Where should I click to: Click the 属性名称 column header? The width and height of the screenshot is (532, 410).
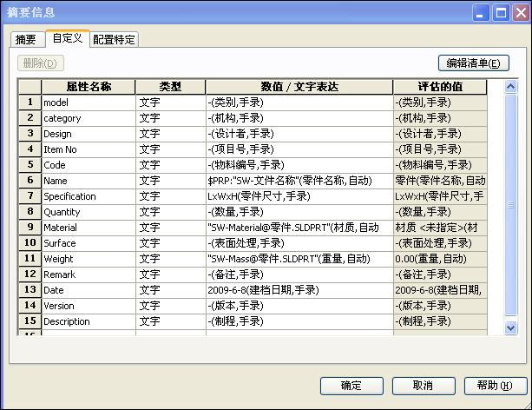(x=89, y=87)
